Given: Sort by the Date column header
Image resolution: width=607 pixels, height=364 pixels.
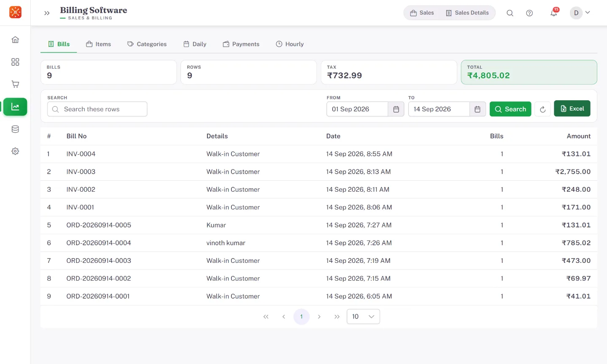Looking at the screenshot, I should 333,136.
